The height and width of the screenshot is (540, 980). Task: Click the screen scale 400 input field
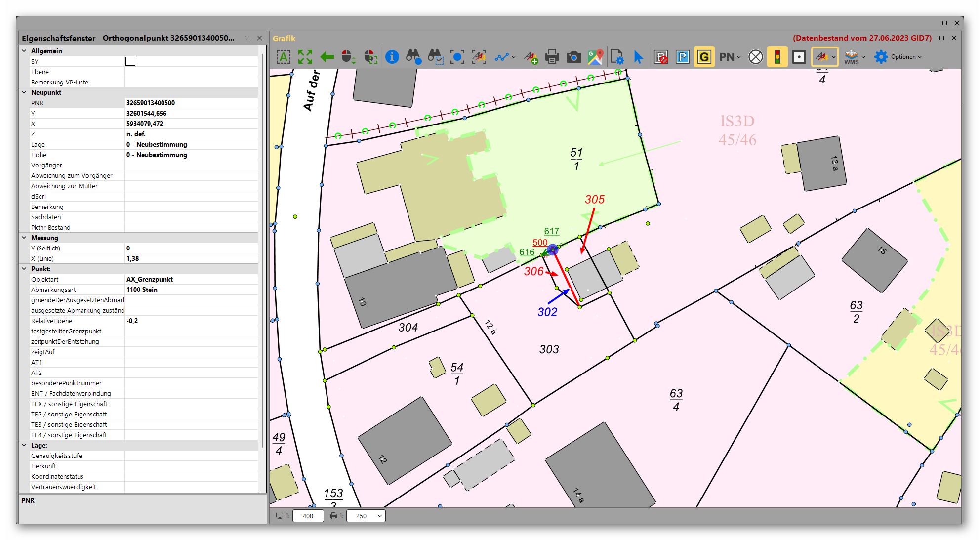(x=308, y=516)
